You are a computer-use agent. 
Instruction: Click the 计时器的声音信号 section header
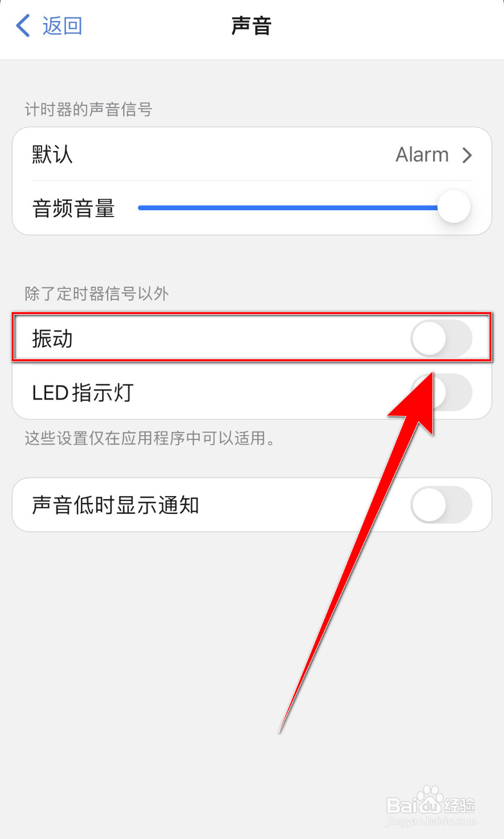pos(88,110)
